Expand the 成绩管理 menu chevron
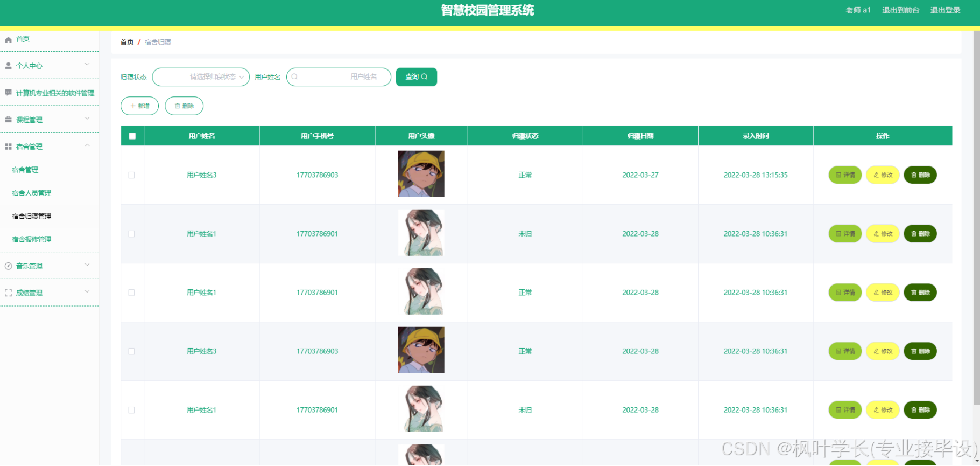Viewport: 980px width, 466px height. point(87,292)
